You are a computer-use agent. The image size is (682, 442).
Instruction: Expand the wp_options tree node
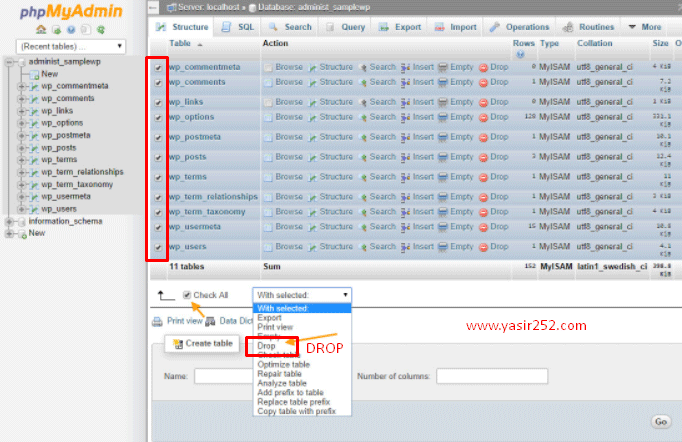pos(21,124)
